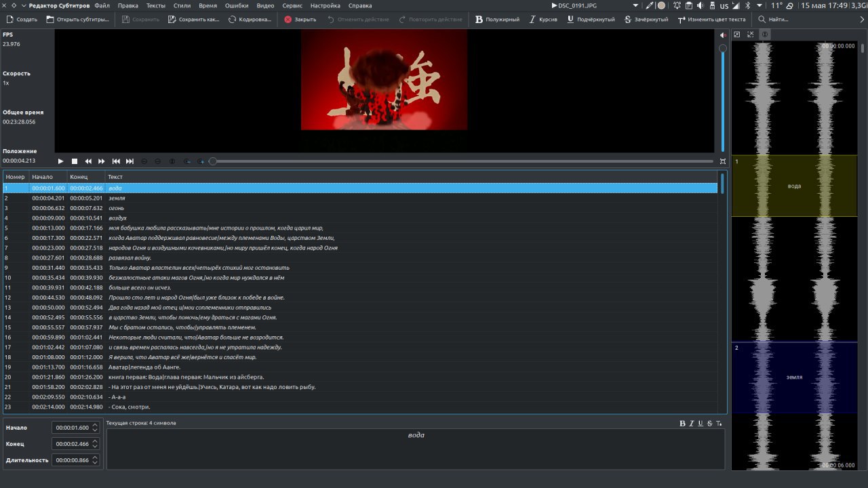Open the Видео menu
868x488 pixels.
point(266,5)
